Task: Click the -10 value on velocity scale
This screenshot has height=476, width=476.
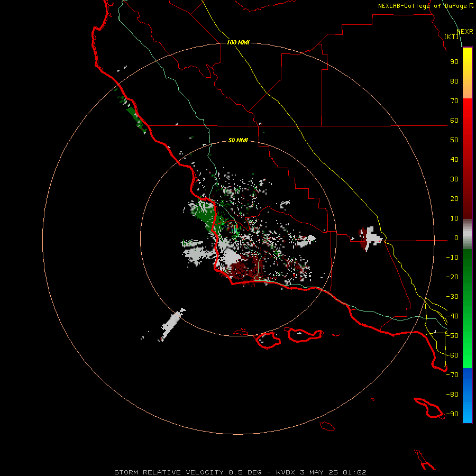Action: (452, 258)
